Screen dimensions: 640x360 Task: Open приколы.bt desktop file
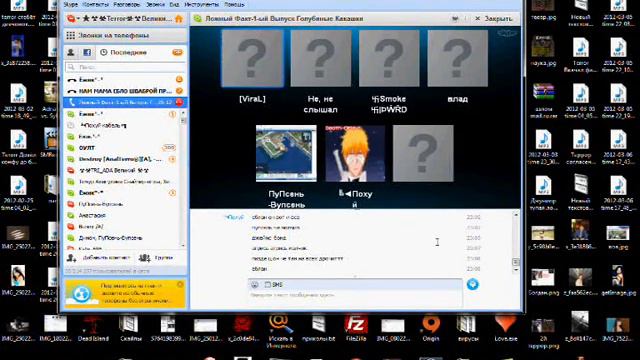click(x=318, y=328)
